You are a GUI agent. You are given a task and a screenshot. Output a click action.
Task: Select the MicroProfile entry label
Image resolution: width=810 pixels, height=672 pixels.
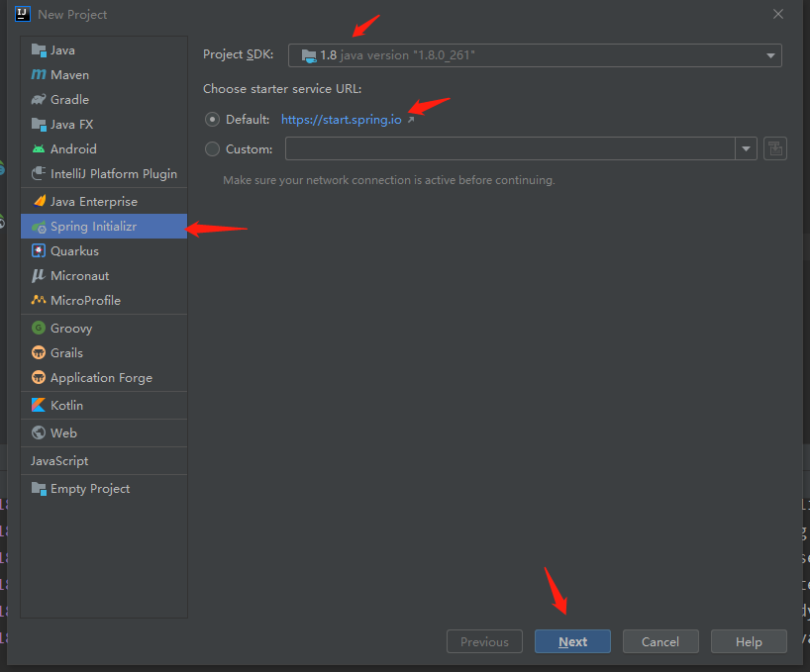85,301
